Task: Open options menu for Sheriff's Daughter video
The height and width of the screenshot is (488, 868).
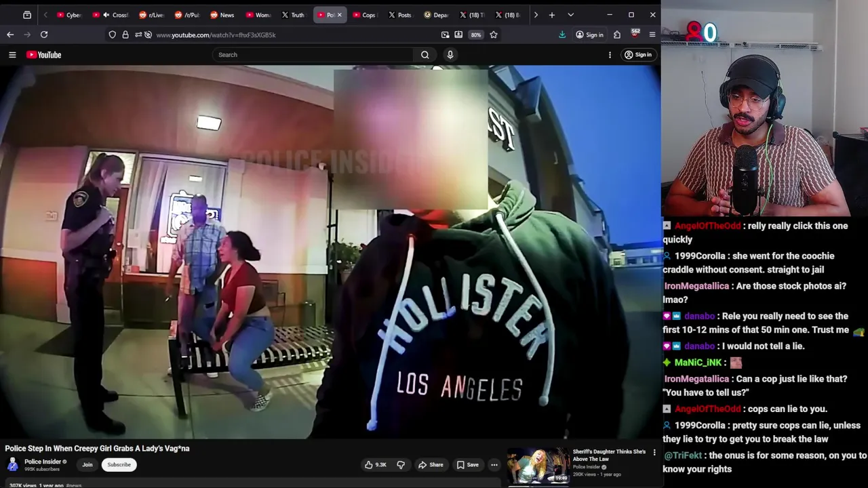Action: click(x=654, y=452)
